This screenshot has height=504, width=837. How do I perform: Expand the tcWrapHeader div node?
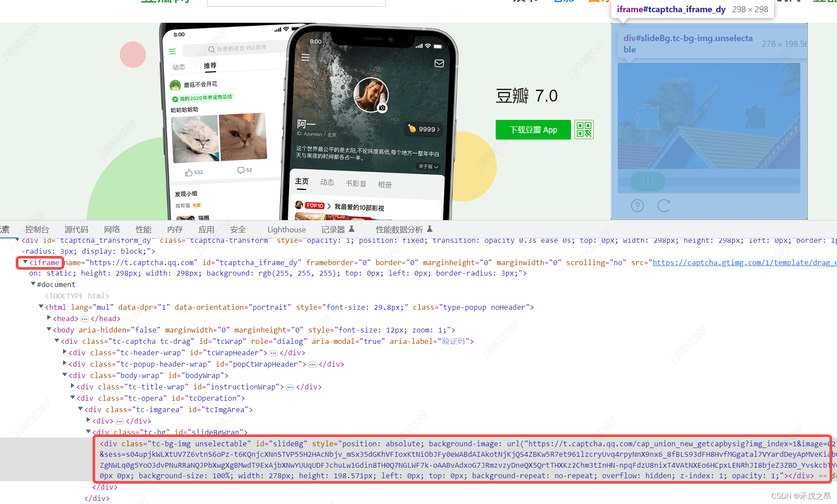[65, 352]
